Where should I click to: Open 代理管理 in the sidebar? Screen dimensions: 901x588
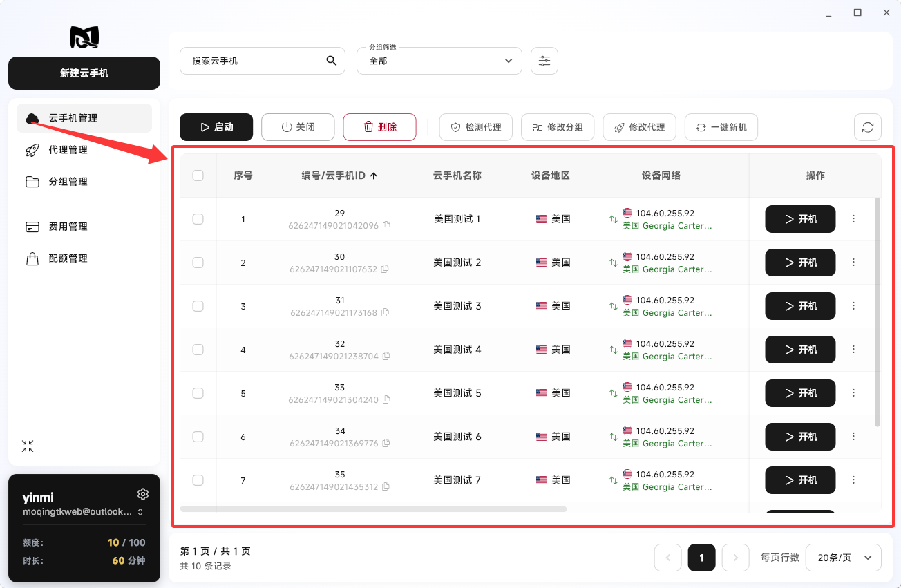(84, 150)
